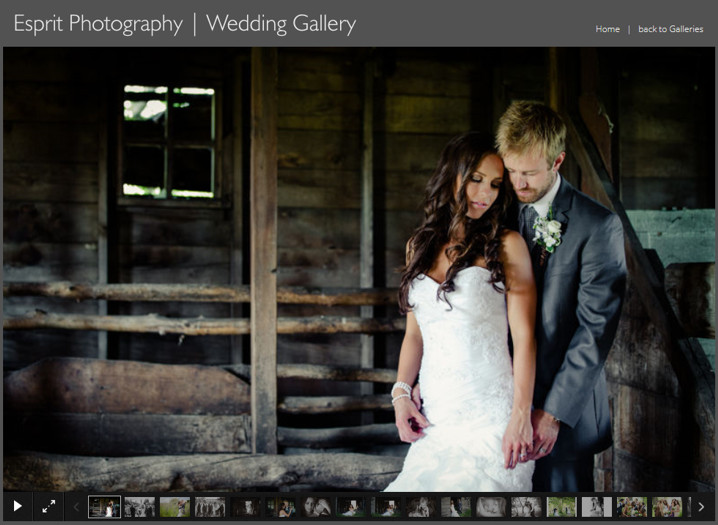Open the eighth thumbnail of the bride seated on grass

(351, 507)
